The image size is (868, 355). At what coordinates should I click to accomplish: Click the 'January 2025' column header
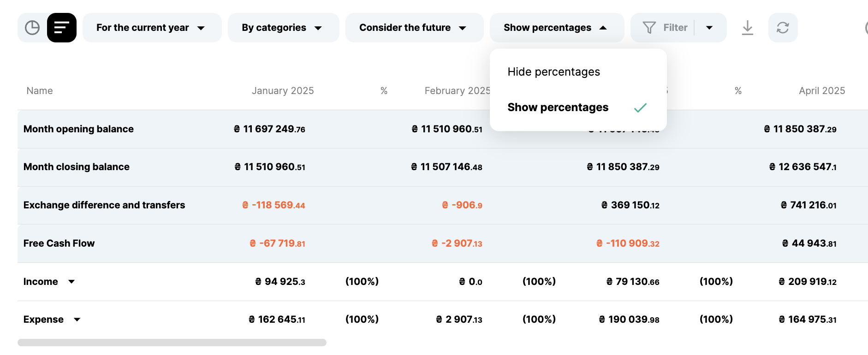(282, 91)
